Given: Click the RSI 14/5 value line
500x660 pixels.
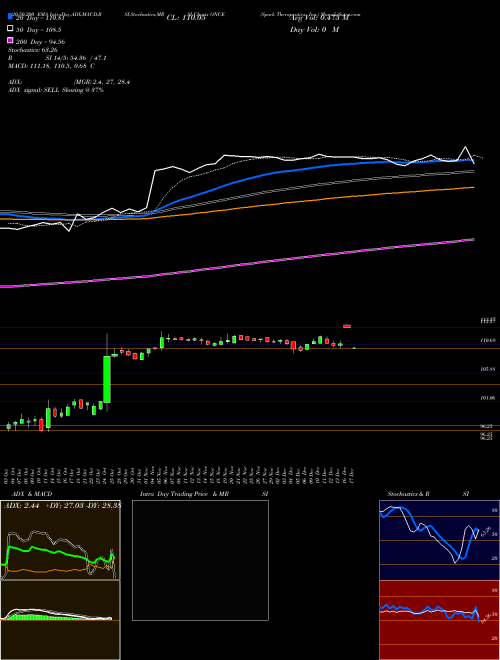Looking at the screenshot, I should click(x=57, y=58).
